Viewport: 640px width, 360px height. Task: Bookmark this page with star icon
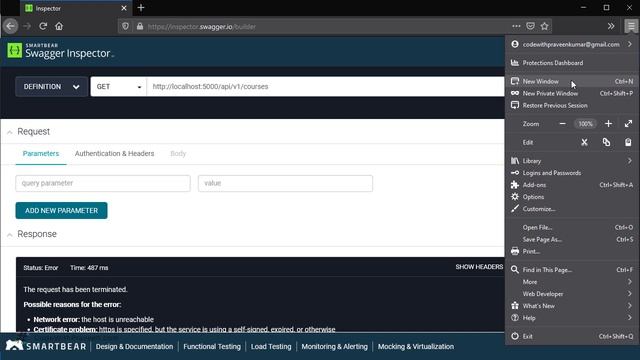544,26
